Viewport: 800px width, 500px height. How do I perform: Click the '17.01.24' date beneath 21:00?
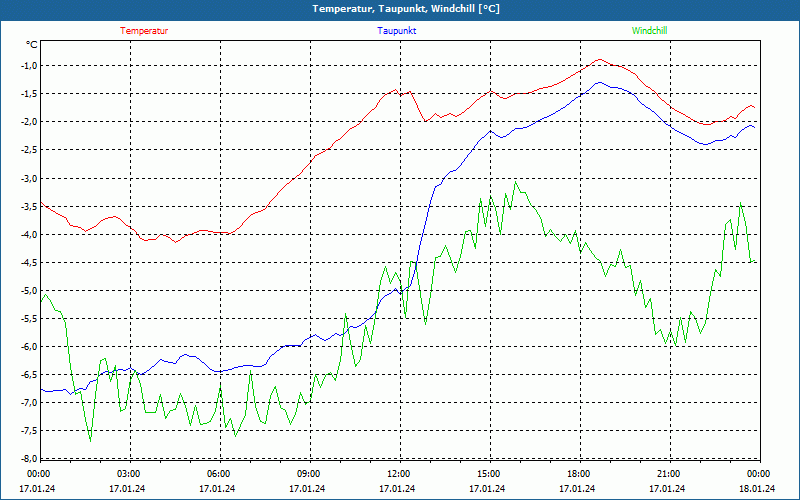tap(667, 488)
